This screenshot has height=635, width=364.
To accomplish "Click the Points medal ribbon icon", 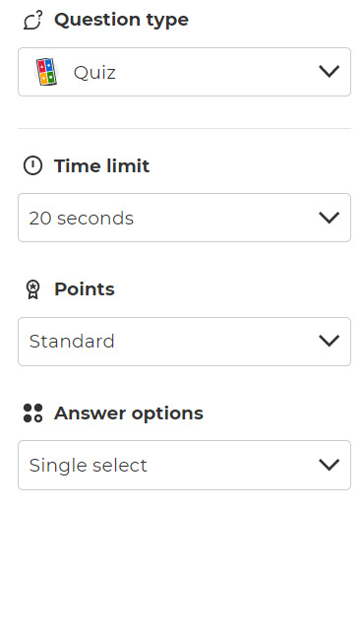I will [32, 289].
